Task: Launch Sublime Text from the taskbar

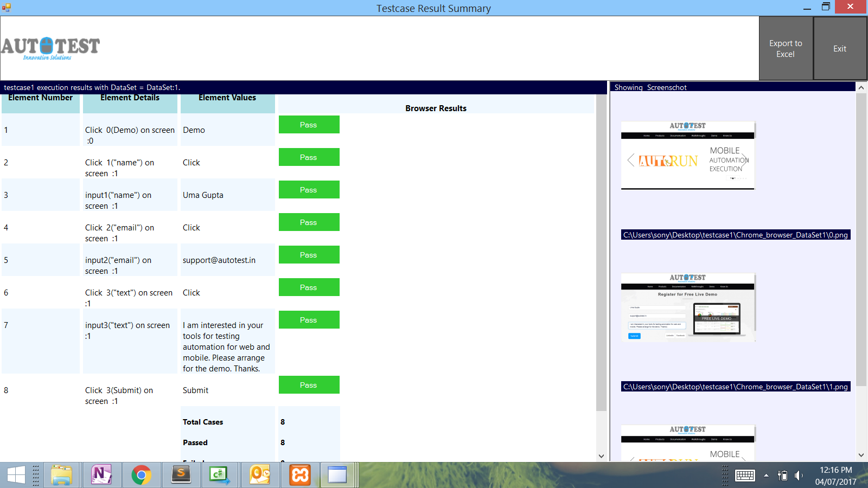Action: [181, 476]
